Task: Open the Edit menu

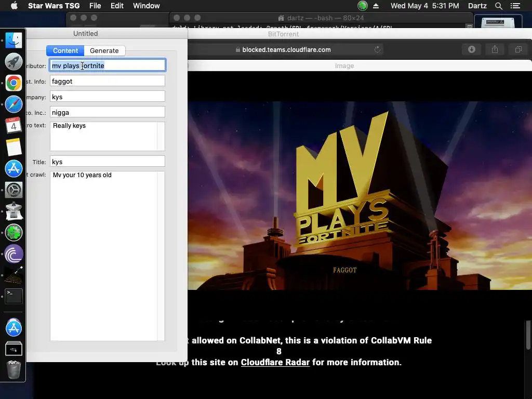Action: pos(117,6)
